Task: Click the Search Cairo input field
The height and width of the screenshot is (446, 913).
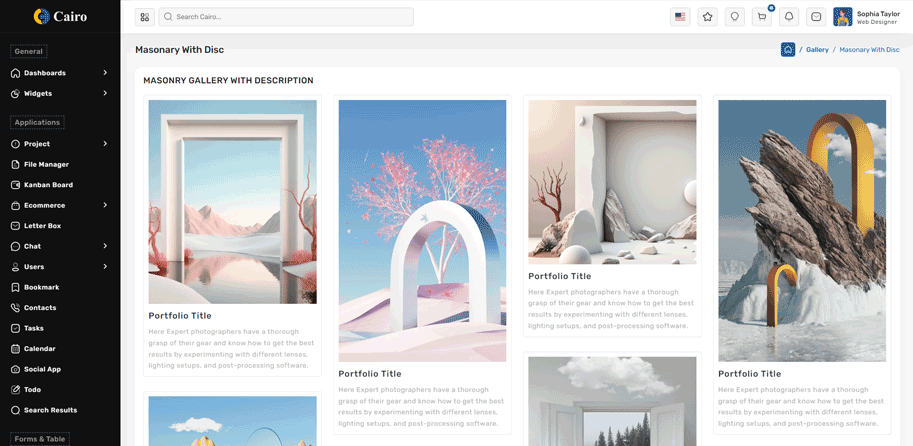Action: pos(286,17)
